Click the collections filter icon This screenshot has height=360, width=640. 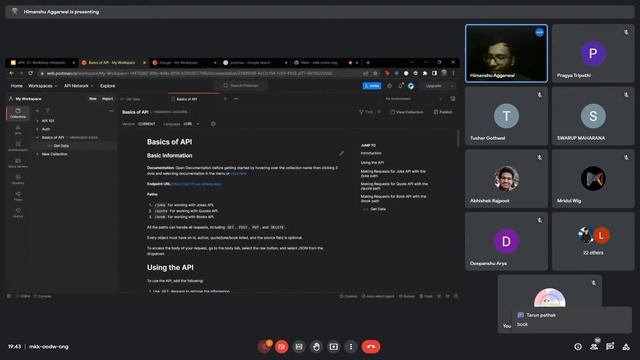coord(47,111)
